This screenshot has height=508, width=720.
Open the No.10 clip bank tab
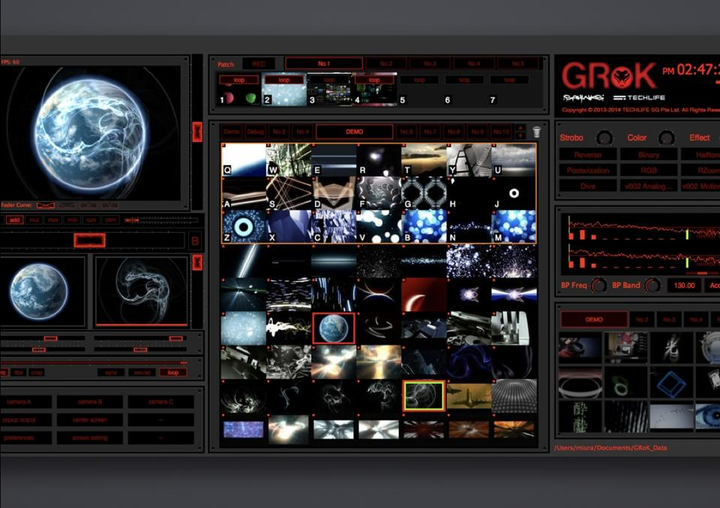pyautogui.click(x=501, y=132)
